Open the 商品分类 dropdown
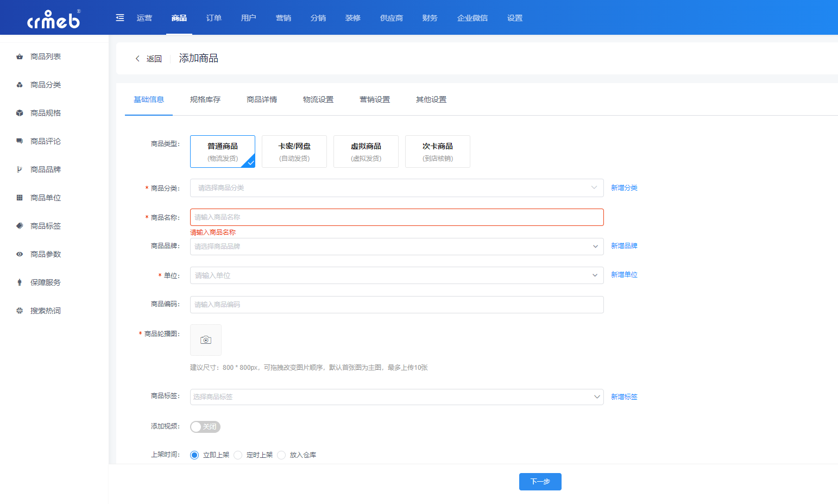The height and width of the screenshot is (504, 838). point(396,188)
